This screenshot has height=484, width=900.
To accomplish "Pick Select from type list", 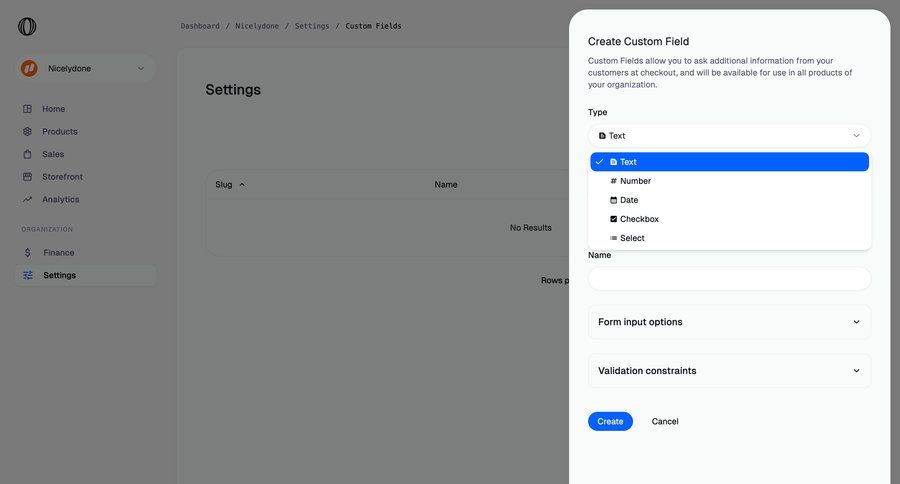I will pyautogui.click(x=729, y=238).
